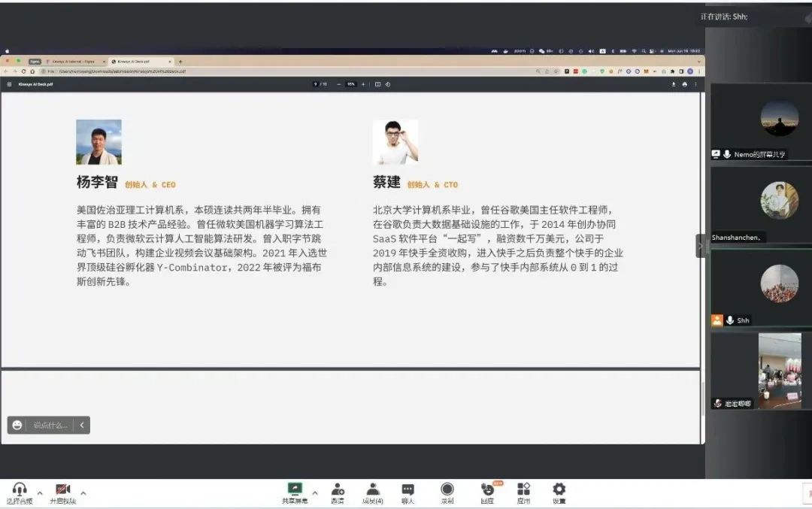The height and width of the screenshot is (509, 812).
Task: Open the meeting Chat panel
Action: pos(408,487)
